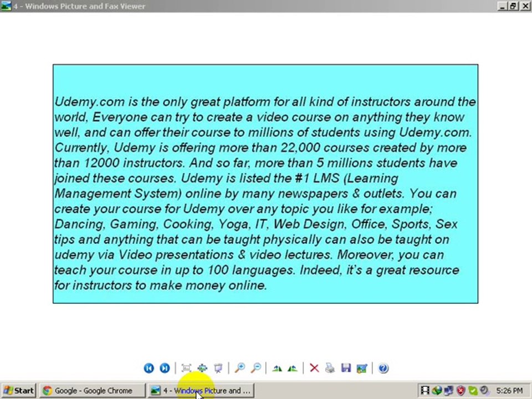Click the Best Fit icon
This screenshot has width=532, height=399.
(x=186, y=368)
